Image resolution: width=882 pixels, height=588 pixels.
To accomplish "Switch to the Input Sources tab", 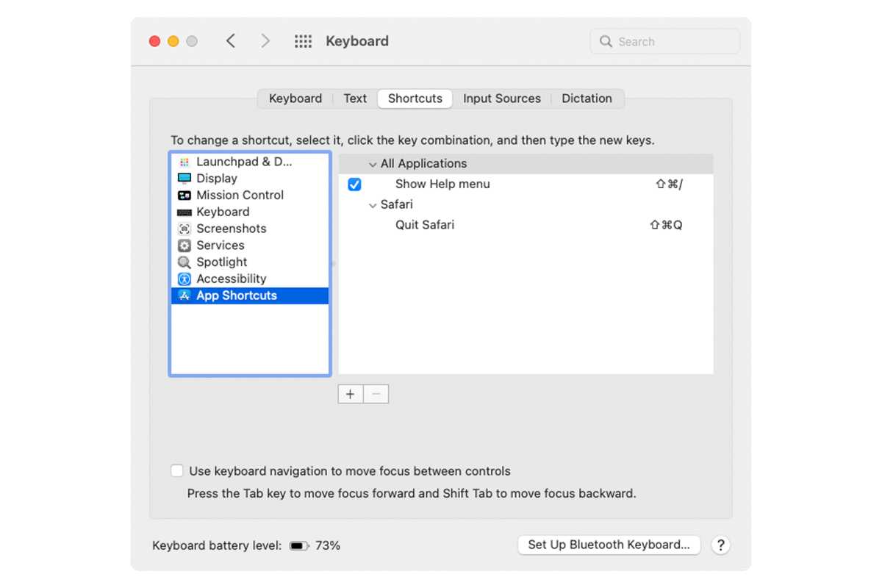I will click(501, 98).
